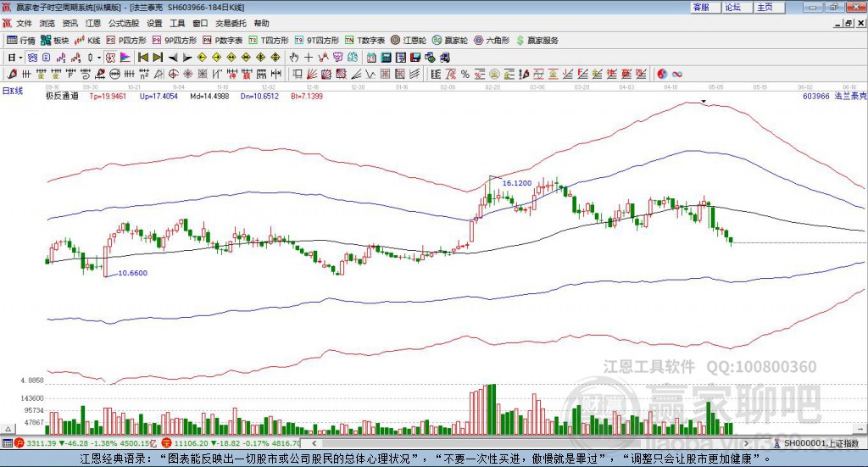Open the 工具 menu
This screenshot has height=467, width=868.
pos(177,23)
